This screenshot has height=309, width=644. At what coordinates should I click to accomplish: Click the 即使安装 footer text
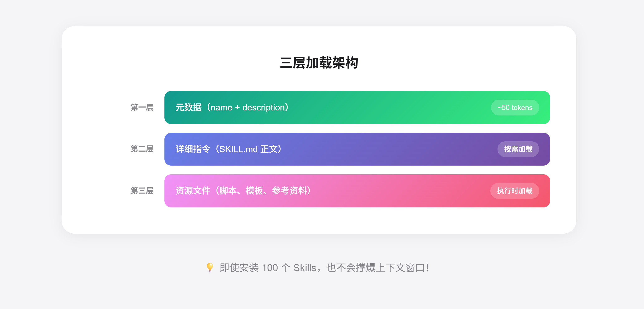(x=239, y=268)
